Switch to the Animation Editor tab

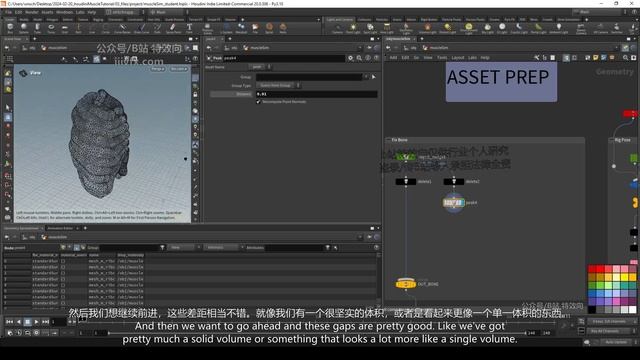[60, 228]
